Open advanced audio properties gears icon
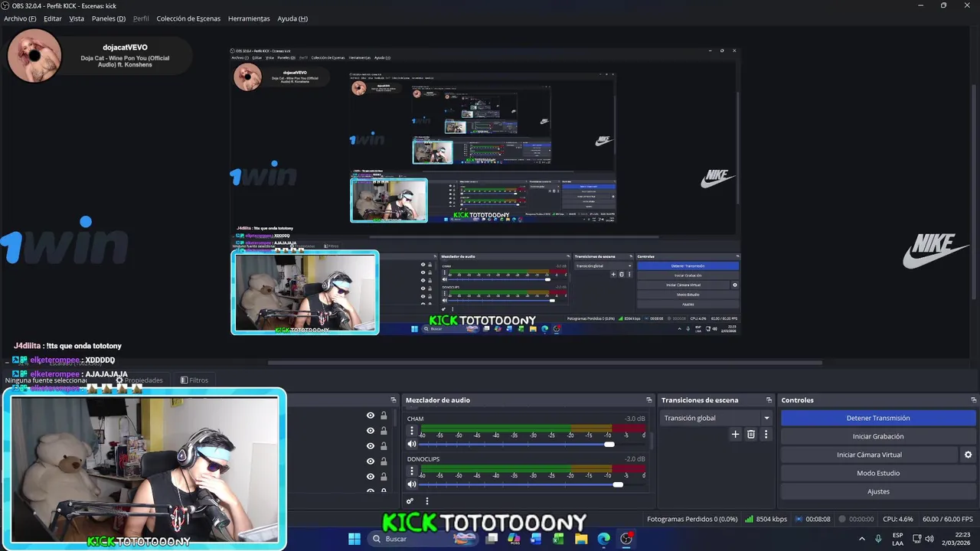This screenshot has height=551, width=980. pos(410,501)
